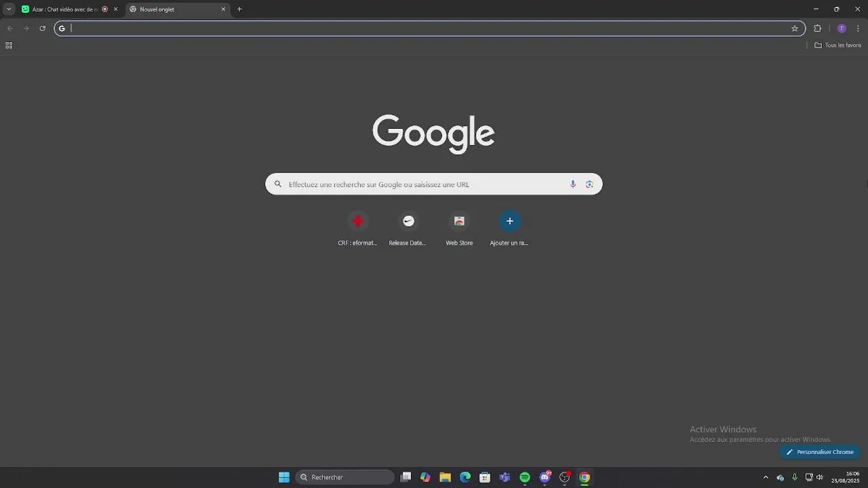Open the Windows Start menu
Screen dimensions: 868x488
click(x=284, y=477)
